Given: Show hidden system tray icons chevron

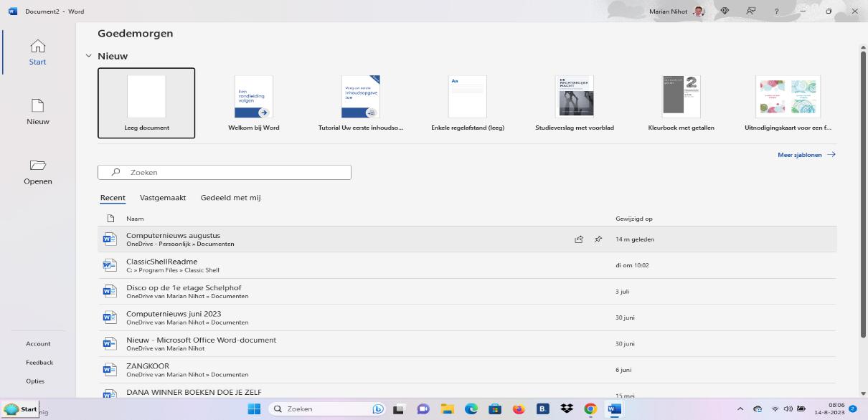Looking at the screenshot, I should click(x=740, y=409).
